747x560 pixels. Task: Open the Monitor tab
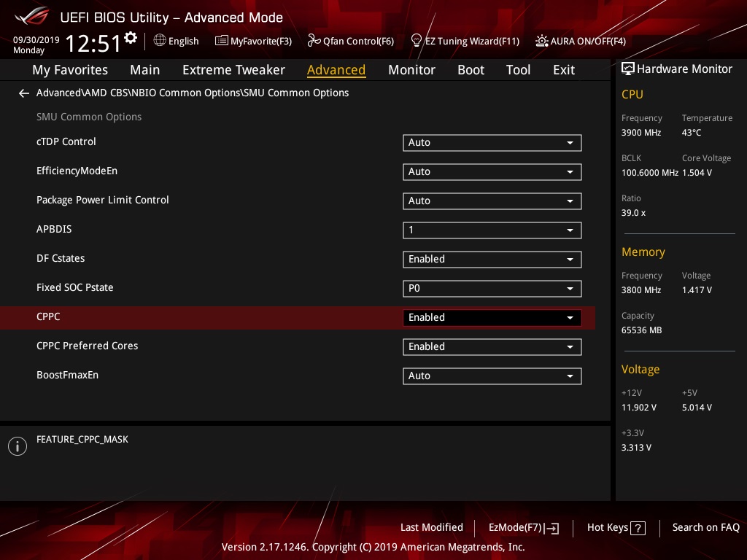click(411, 70)
